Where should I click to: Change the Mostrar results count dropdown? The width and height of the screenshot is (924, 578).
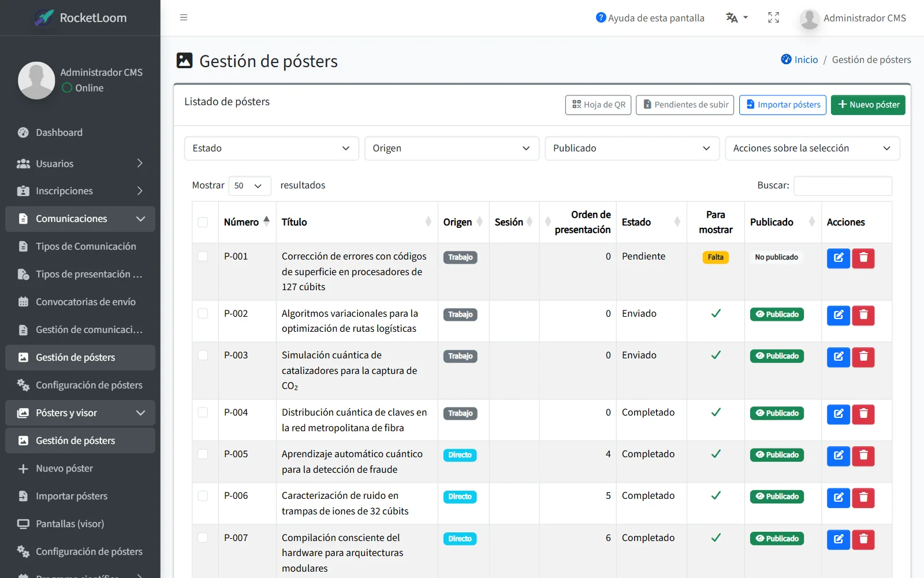click(x=249, y=186)
